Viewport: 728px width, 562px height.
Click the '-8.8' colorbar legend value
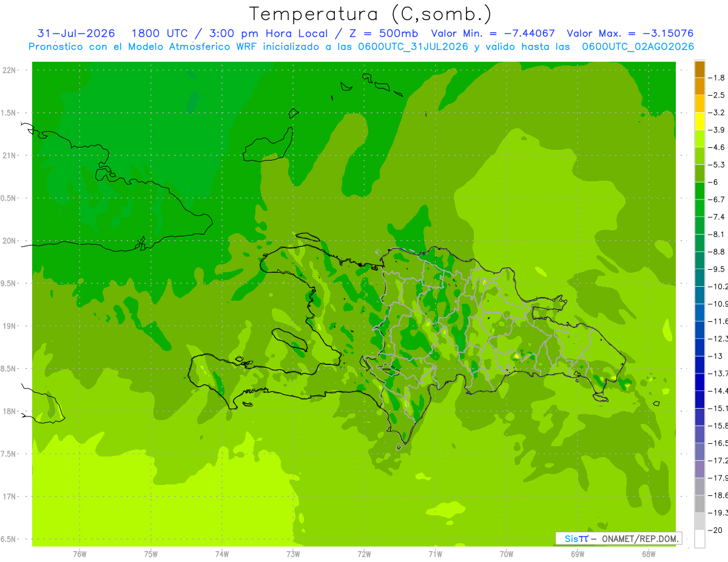point(717,252)
